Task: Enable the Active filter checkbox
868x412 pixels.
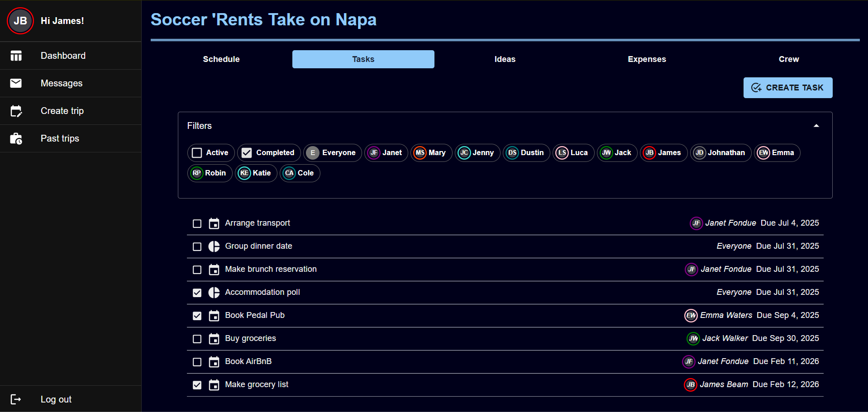Action: coord(197,153)
